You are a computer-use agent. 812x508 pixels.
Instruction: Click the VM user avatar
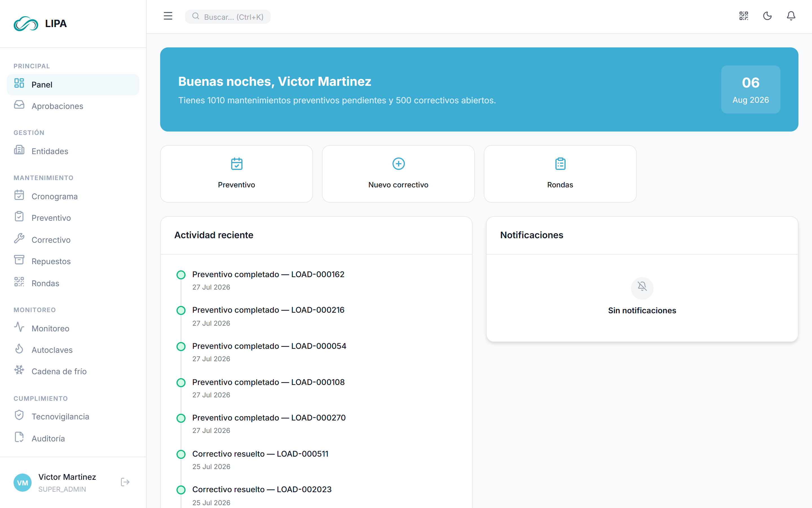[23, 483]
